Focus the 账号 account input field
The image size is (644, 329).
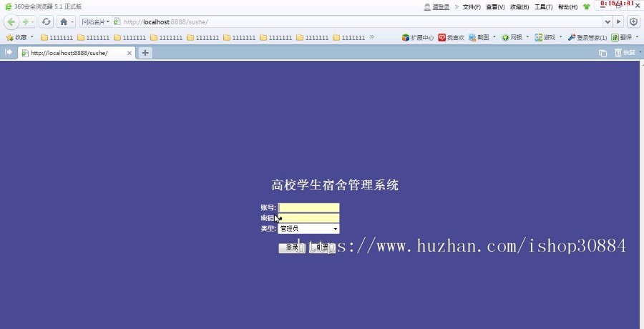tap(309, 207)
